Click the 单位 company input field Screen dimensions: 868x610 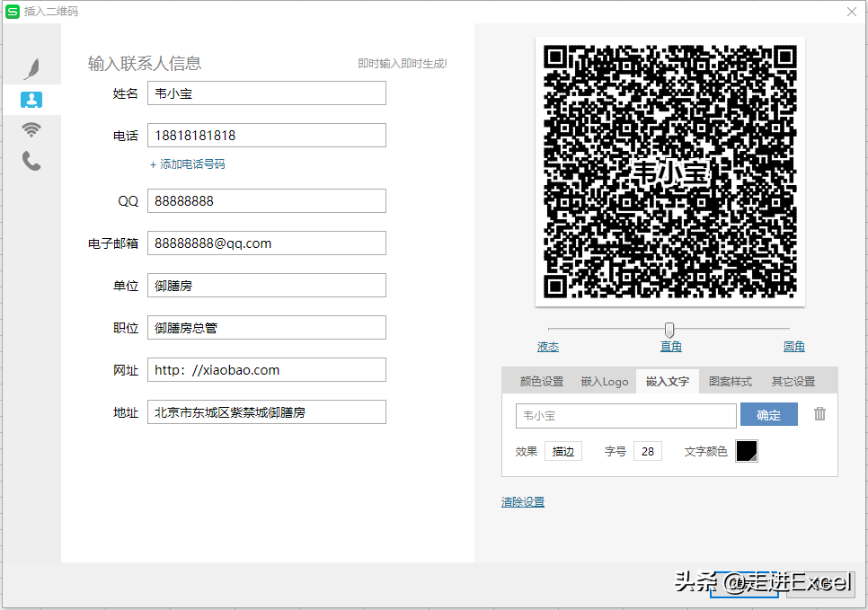(267, 285)
